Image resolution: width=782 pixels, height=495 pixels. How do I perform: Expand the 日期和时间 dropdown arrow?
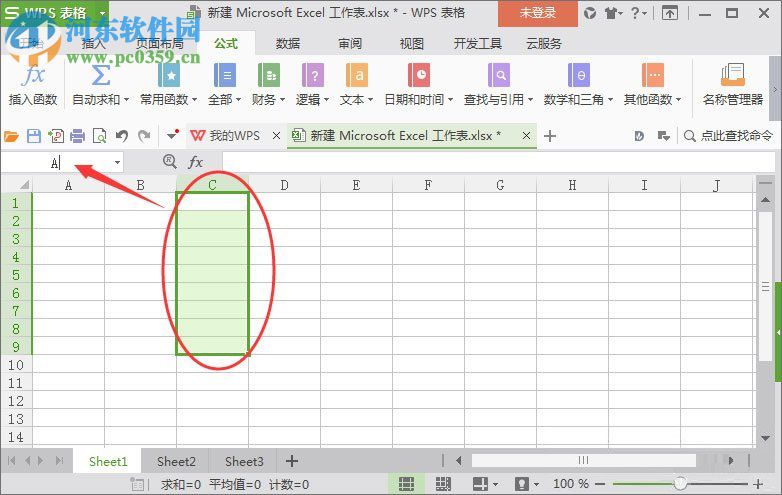click(x=450, y=100)
